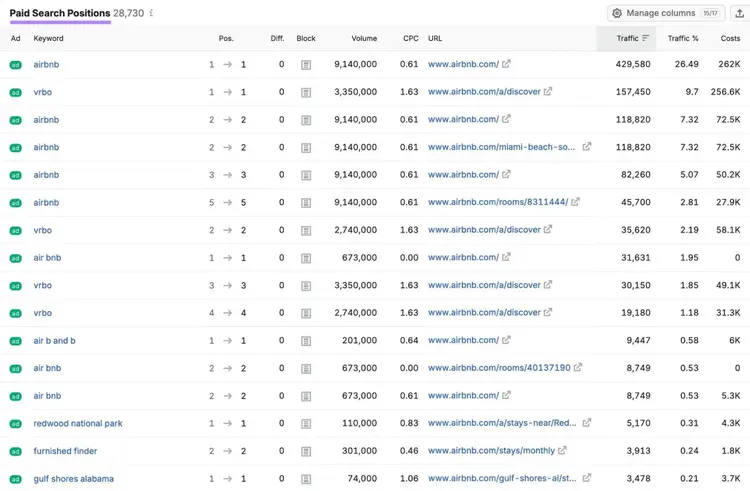Open external link icon for gulf-shores-al URL

pyautogui.click(x=587, y=478)
